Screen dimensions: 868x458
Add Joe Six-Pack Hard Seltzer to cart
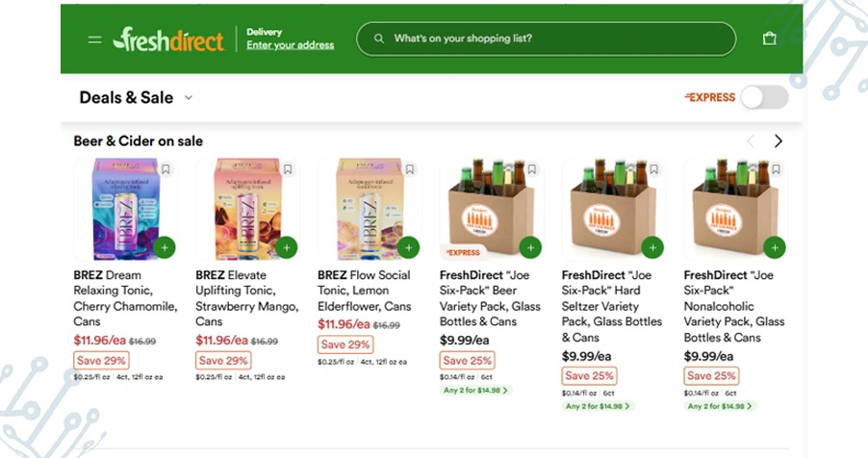pos(653,247)
